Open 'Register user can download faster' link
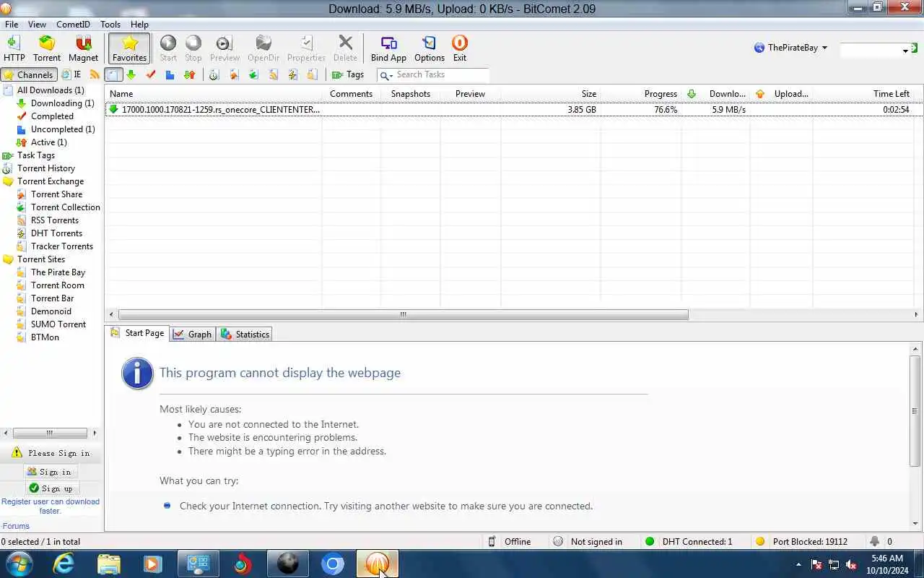The width and height of the screenshot is (924, 578). point(51,506)
